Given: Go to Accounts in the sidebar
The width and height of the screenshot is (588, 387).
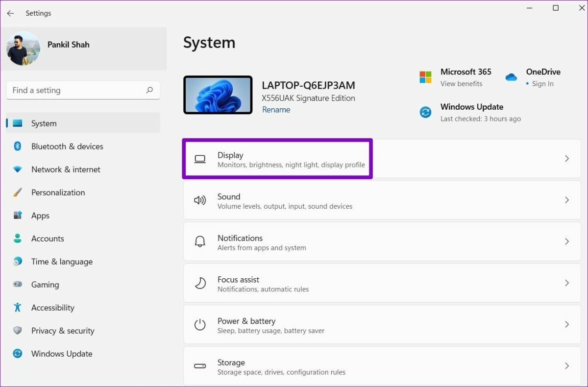Looking at the screenshot, I should (48, 239).
